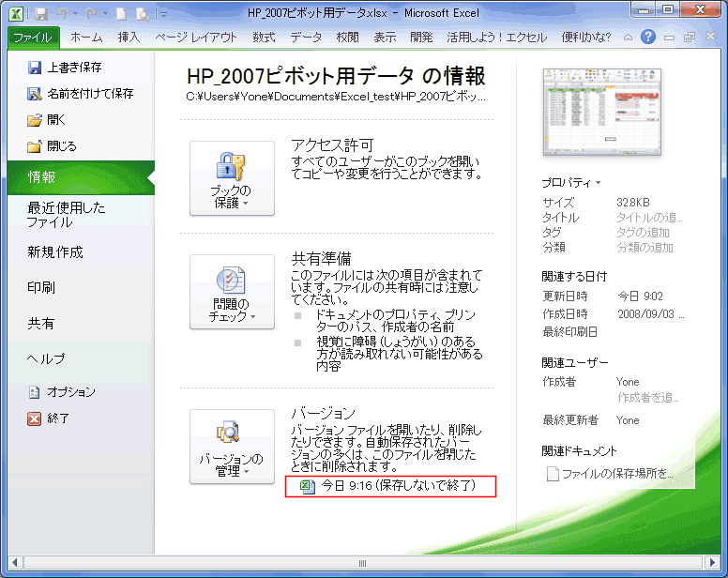The height and width of the screenshot is (578, 728).
Task: Click 作成者 name Yone
Action: (x=628, y=382)
